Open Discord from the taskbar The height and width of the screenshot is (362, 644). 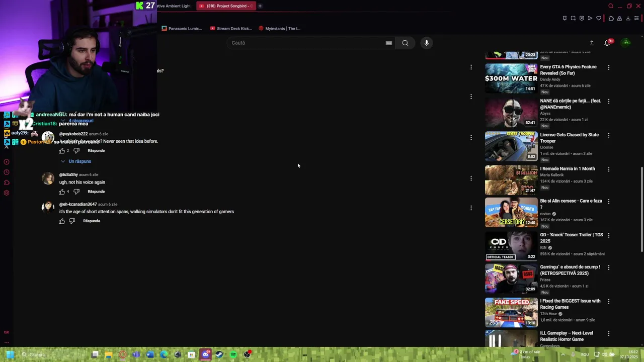click(x=205, y=354)
